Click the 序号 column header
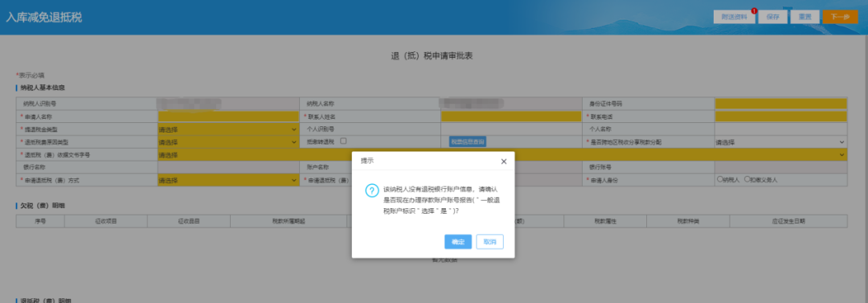 (40, 221)
